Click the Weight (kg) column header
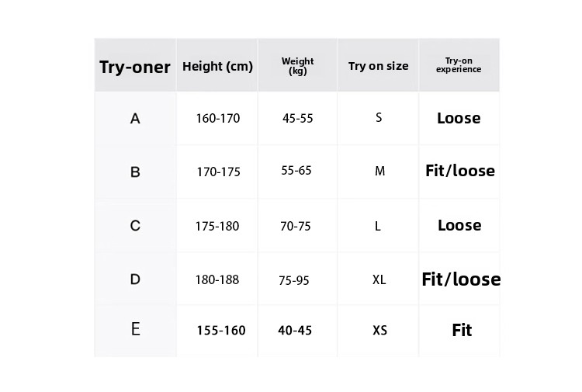This screenshot has height=392, width=582. click(x=297, y=66)
